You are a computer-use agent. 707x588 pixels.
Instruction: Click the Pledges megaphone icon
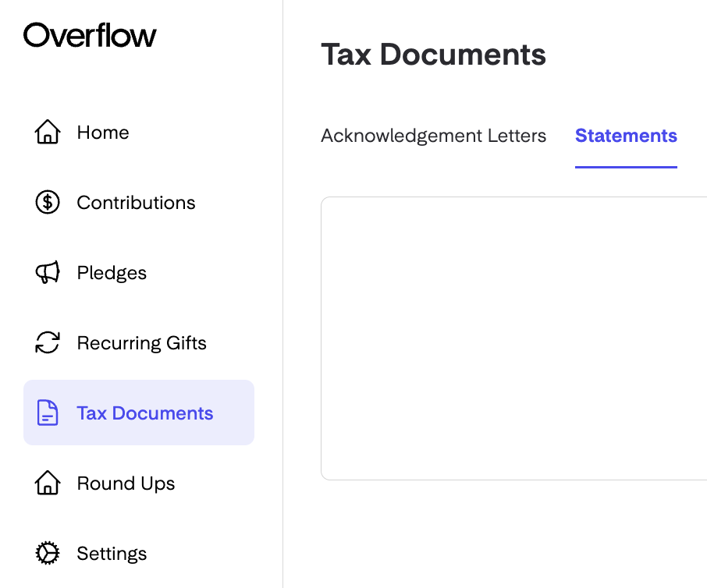point(48,272)
